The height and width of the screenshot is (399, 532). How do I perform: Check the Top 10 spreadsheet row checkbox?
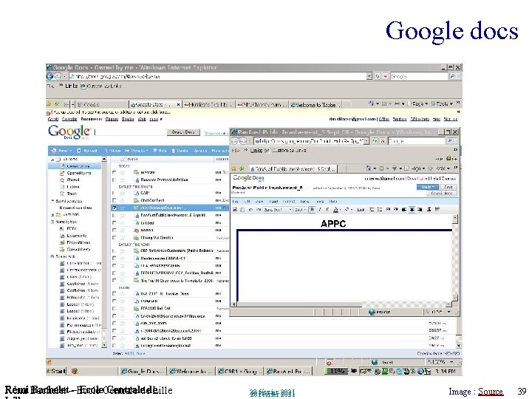(115, 281)
